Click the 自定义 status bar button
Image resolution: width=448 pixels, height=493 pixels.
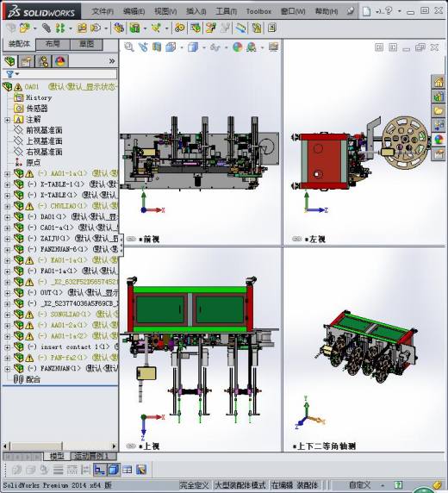coord(359,485)
